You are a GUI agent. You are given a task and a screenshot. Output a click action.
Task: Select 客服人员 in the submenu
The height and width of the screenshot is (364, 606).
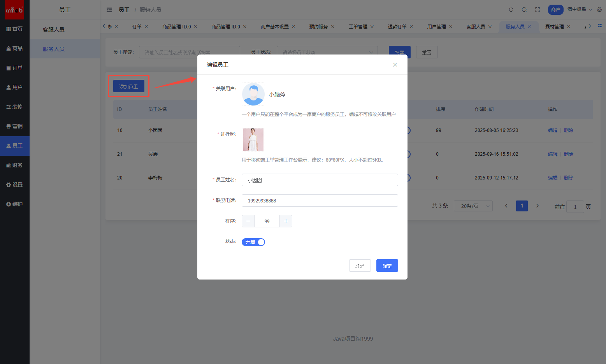(x=54, y=30)
